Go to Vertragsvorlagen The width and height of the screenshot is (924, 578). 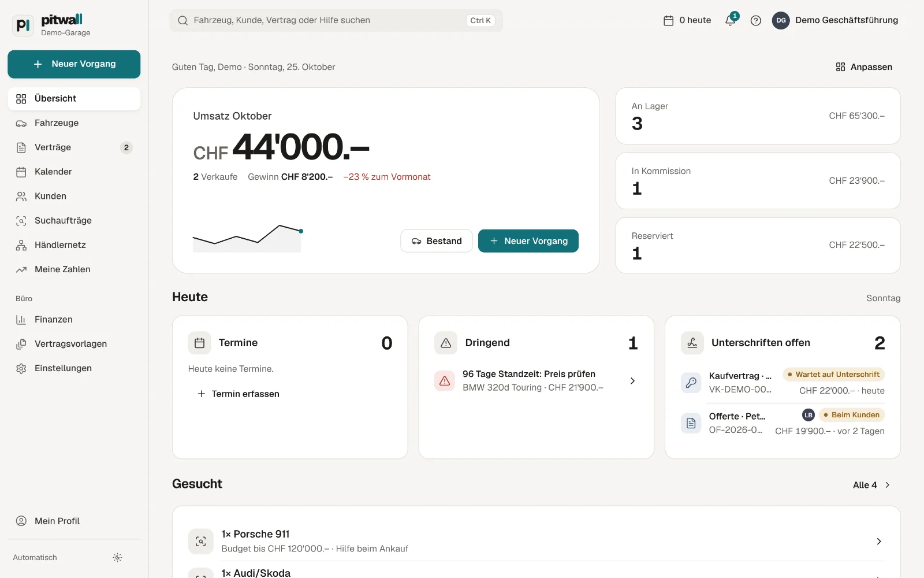coord(74,344)
